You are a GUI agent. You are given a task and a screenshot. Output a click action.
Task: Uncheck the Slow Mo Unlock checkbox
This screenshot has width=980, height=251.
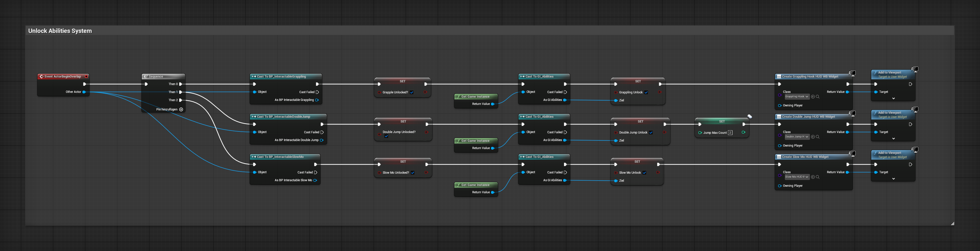pyautogui.click(x=645, y=173)
